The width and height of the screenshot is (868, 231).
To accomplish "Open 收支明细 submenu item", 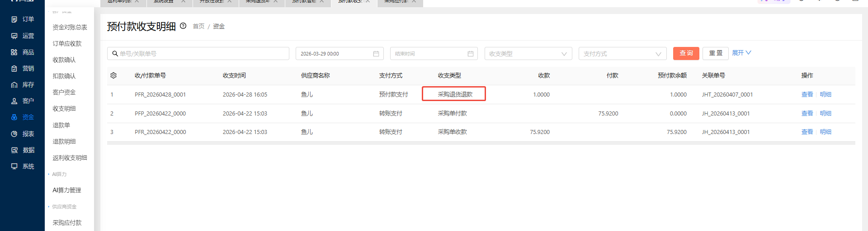I will click(x=64, y=108).
